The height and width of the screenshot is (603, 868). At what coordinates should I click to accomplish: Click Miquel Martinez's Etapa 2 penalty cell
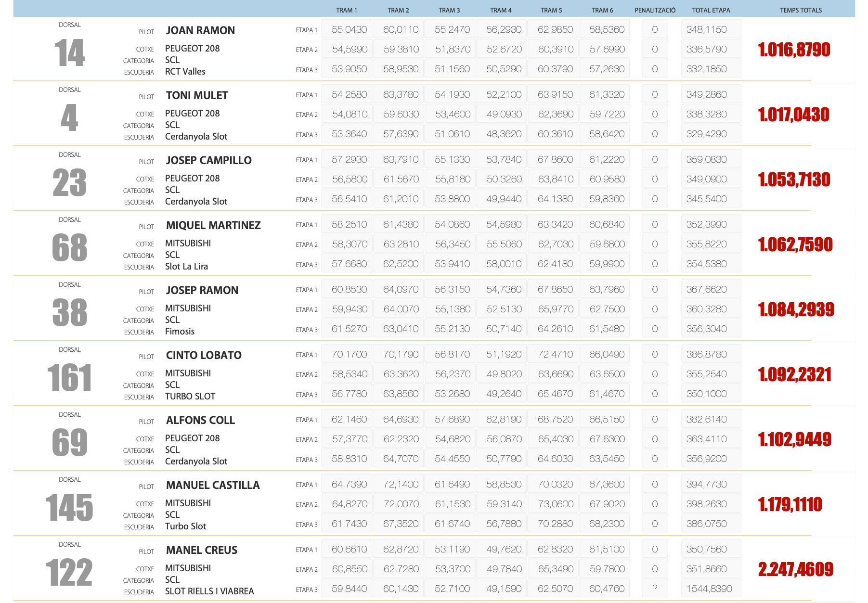tap(655, 244)
